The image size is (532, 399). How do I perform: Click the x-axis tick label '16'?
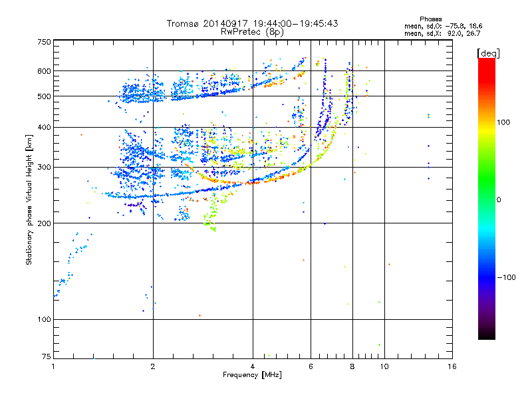point(452,366)
